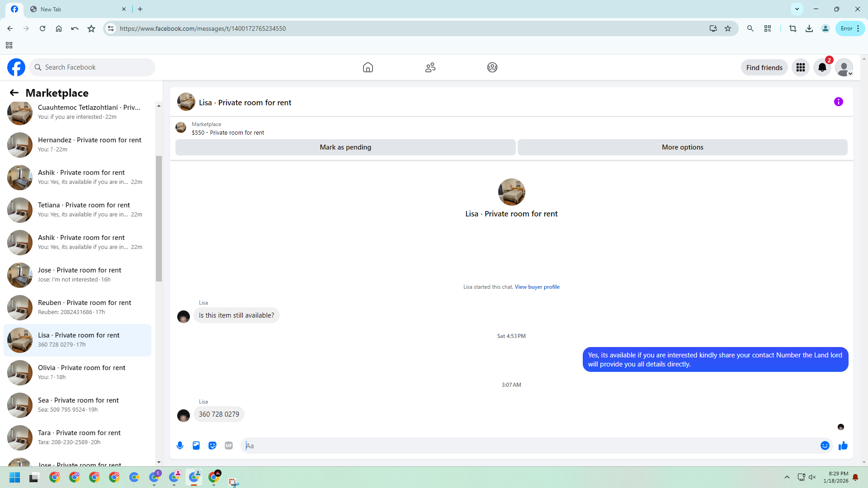Open Facebook notifications bell
The width and height of the screenshot is (868, 488).
click(822, 67)
